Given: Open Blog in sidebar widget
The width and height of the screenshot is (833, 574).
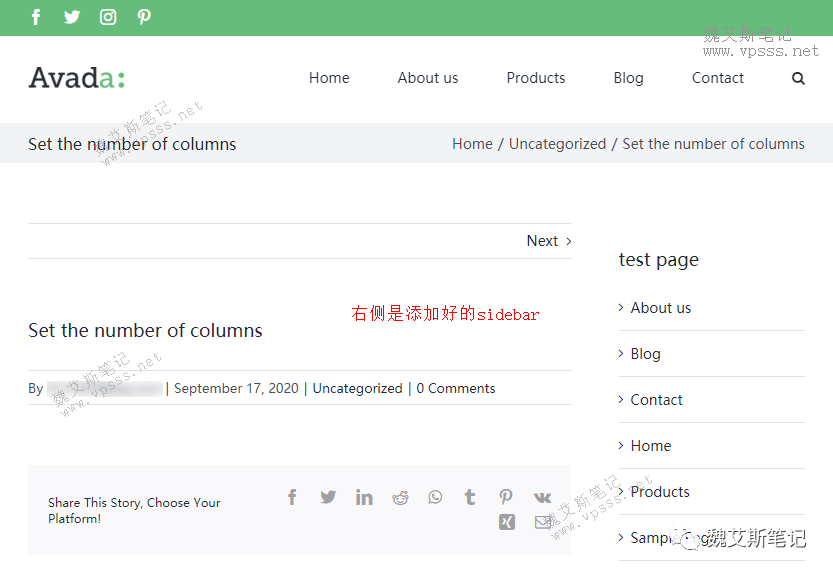Looking at the screenshot, I should [x=645, y=354].
